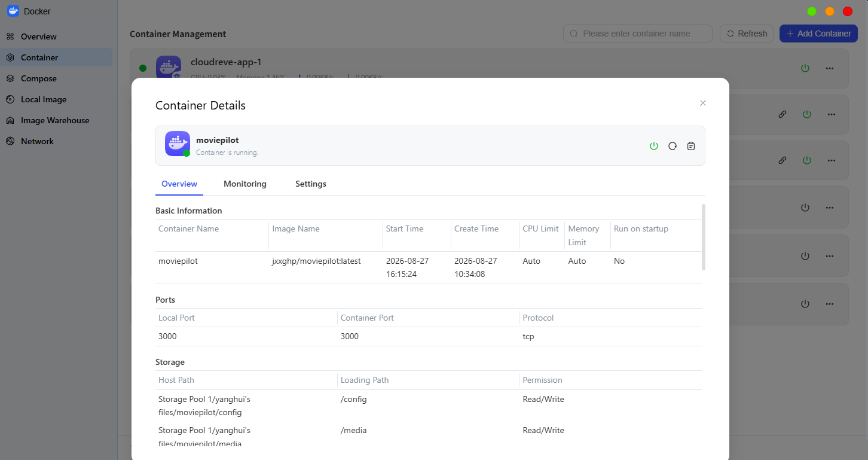The height and width of the screenshot is (460, 868).
Task: Click the CPU Limit value Auto
Action: point(531,261)
